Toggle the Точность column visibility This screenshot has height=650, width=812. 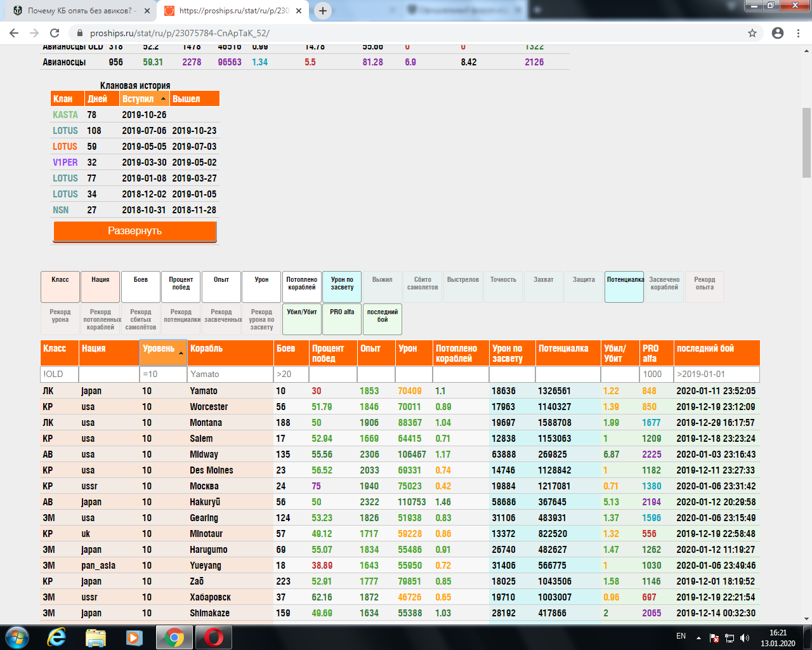(x=504, y=287)
